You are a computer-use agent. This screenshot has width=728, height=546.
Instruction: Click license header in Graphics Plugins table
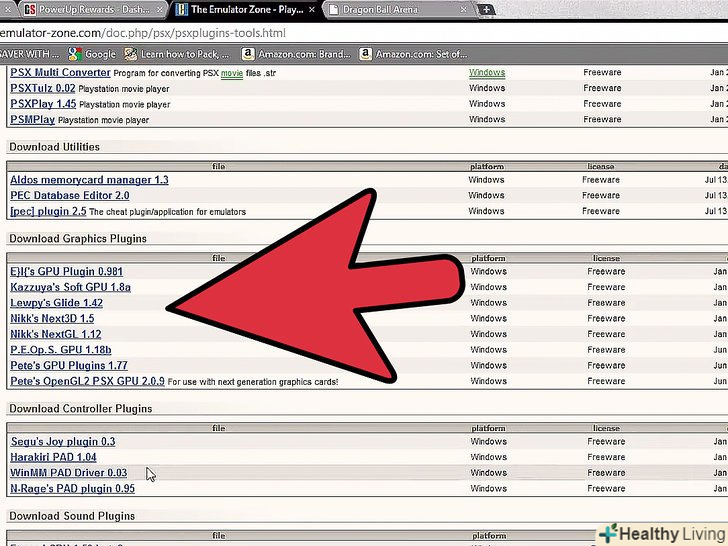606,258
